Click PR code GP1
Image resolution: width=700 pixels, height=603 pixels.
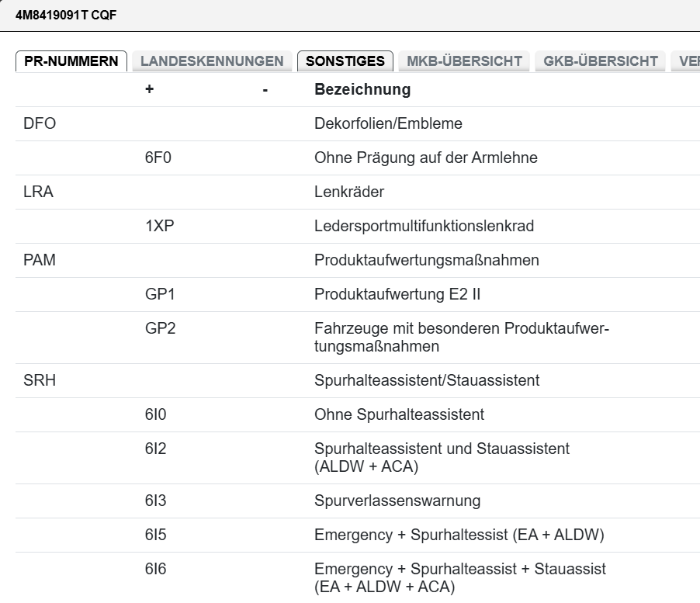(x=160, y=295)
